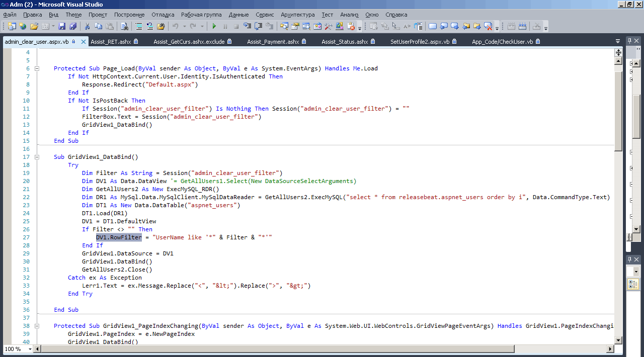Click the Paste icon

click(109, 26)
